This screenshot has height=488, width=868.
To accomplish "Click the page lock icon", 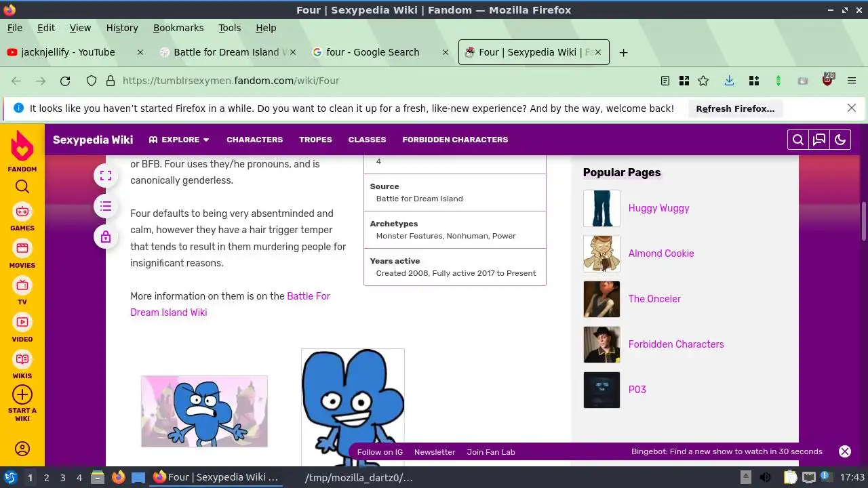I will [105, 237].
